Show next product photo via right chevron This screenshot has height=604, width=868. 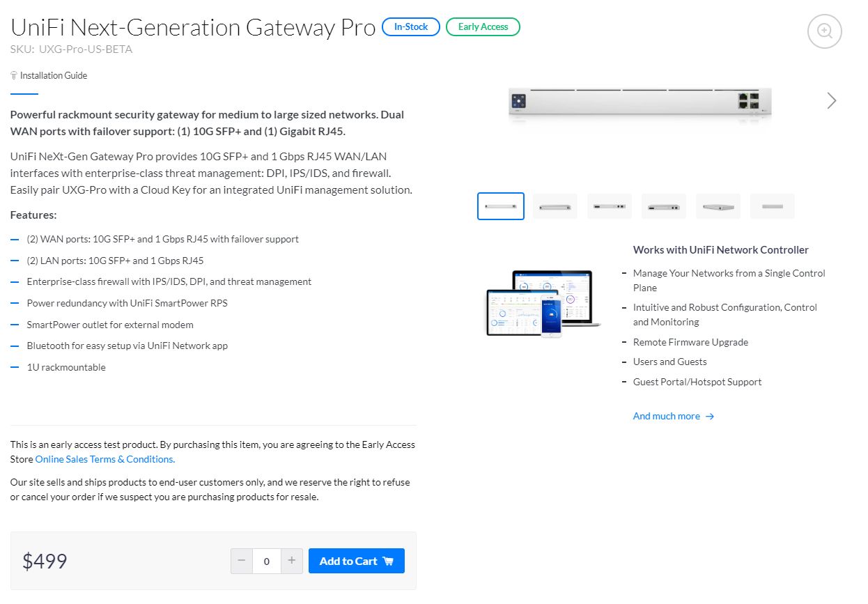tap(830, 100)
